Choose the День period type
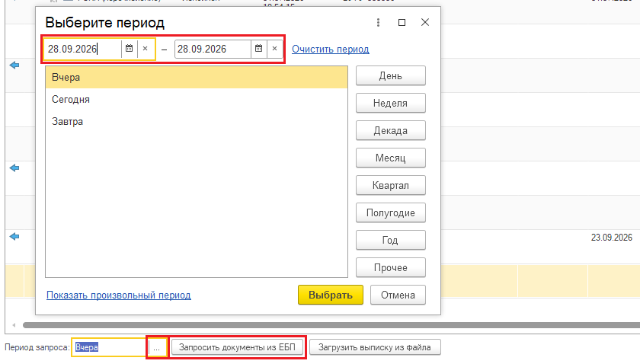This screenshot has height=364, width=640. point(391,76)
